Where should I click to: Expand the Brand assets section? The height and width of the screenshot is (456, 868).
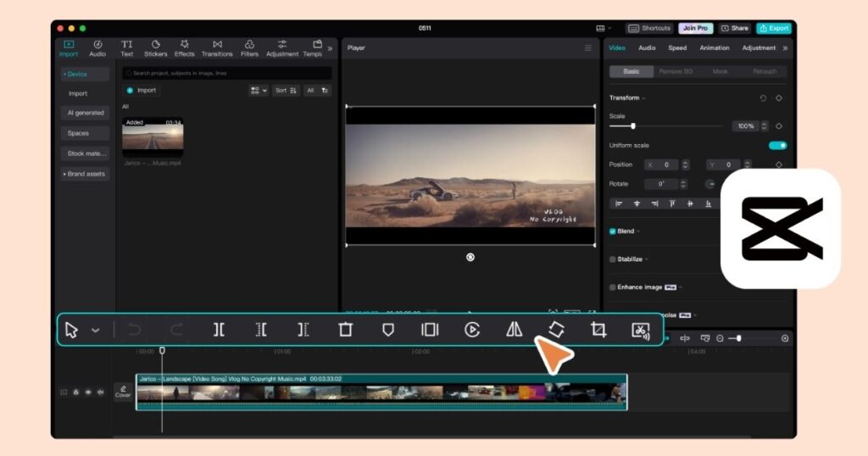(85, 174)
